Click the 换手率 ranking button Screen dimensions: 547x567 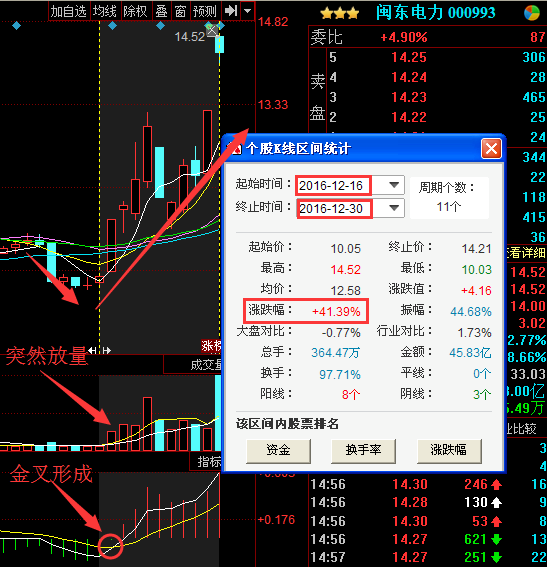(x=363, y=451)
